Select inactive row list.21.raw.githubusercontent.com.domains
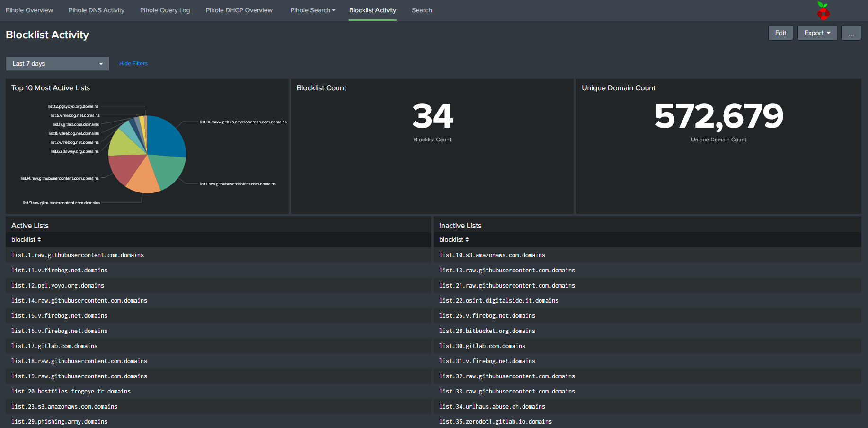Viewport: 868px width, 428px height. [647, 285]
